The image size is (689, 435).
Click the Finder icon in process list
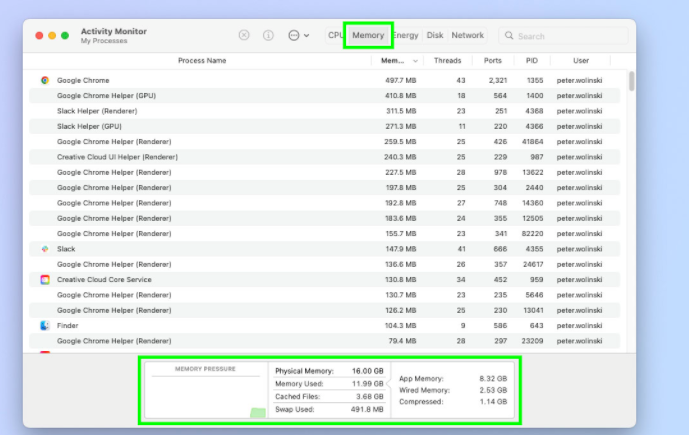(x=45, y=326)
